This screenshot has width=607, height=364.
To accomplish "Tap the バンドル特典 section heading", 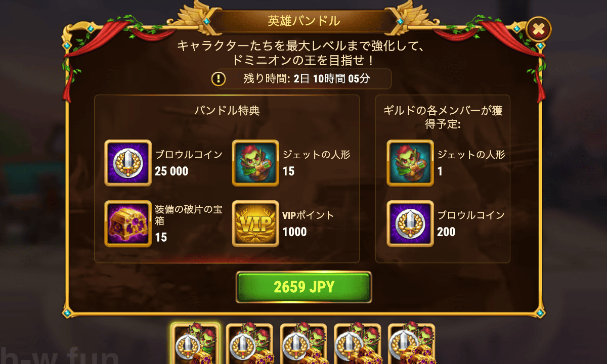I will click(x=227, y=111).
